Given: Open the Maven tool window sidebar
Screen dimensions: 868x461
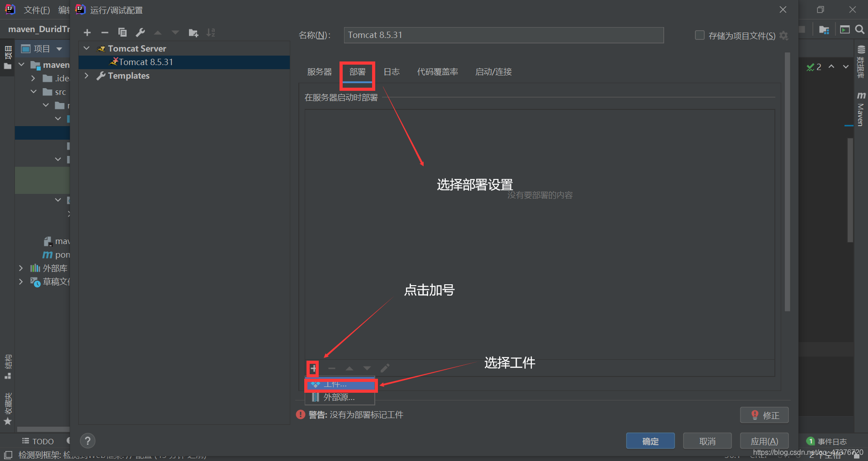Looking at the screenshot, I should pyautogui.click(x=861, y=109).
